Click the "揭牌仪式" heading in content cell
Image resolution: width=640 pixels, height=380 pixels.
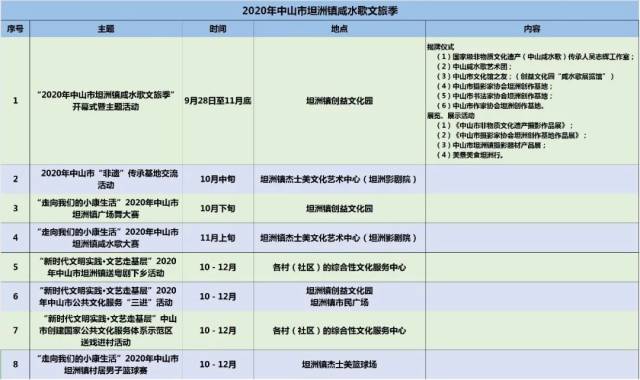[440, 47]
